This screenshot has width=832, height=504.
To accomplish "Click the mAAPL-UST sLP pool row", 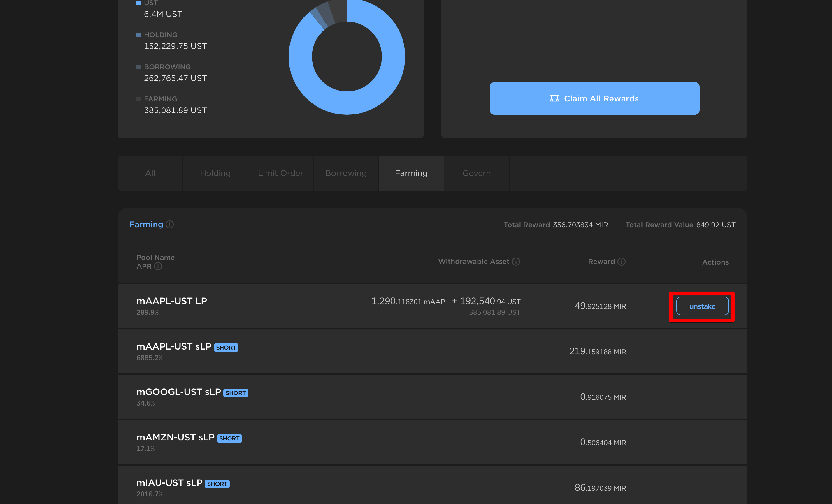I will [174, 346].
